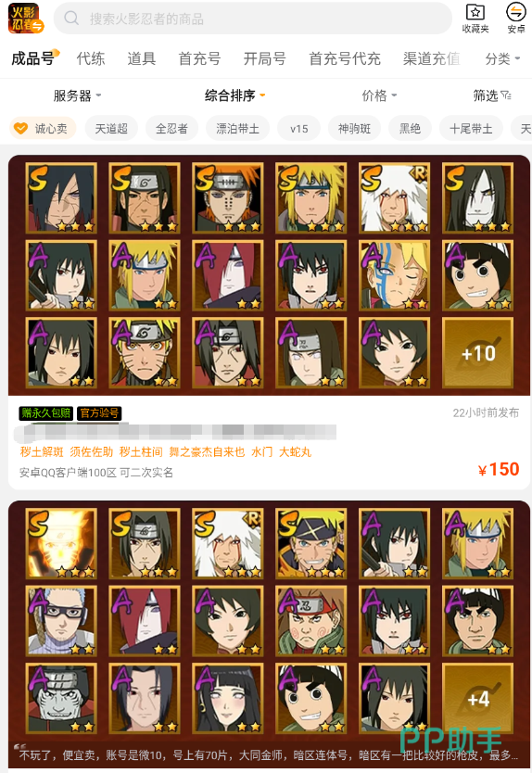
Task: Toggle the 神驹斑 filter chip
Action: [354, 129]
